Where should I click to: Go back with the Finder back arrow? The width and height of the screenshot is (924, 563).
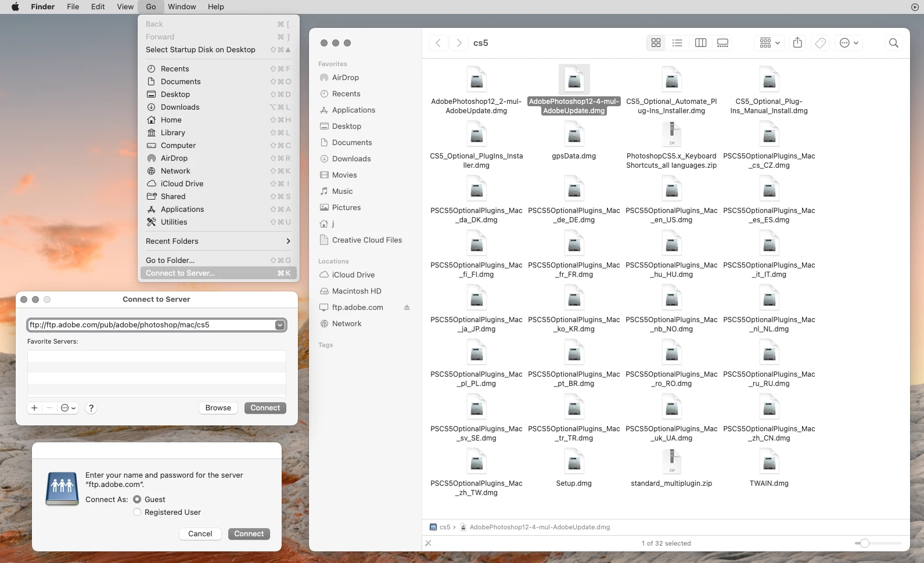click(x=438, y=43)
